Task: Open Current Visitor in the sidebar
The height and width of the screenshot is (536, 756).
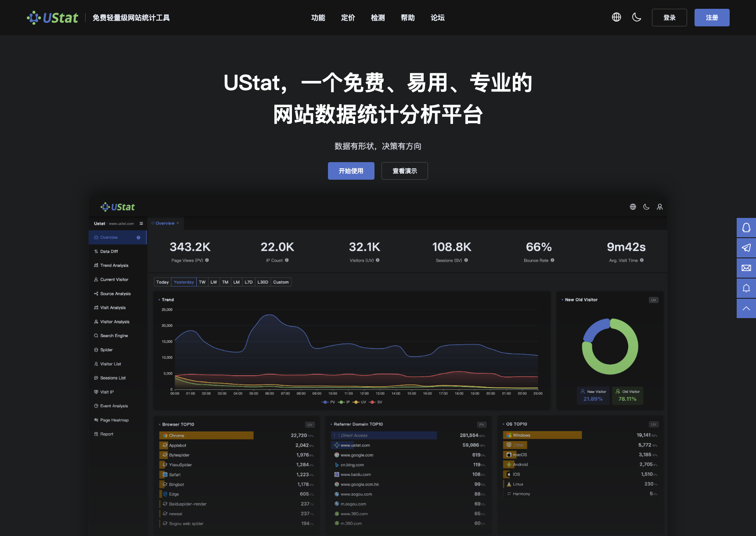Action: (x=117, y=279)
